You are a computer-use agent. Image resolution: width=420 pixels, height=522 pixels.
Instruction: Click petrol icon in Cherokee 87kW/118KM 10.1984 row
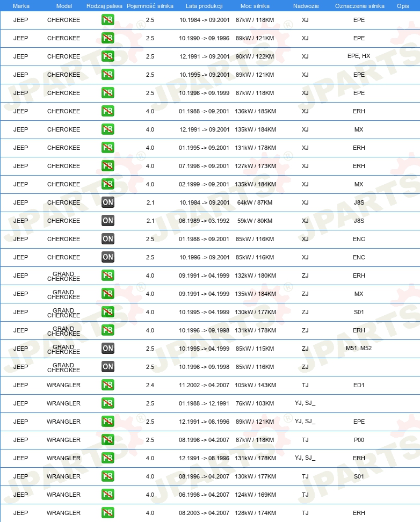tap(107, 20)
